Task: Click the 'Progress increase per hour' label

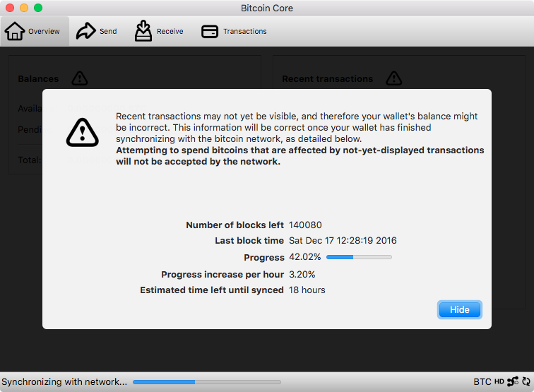Action: click(222, 275)
